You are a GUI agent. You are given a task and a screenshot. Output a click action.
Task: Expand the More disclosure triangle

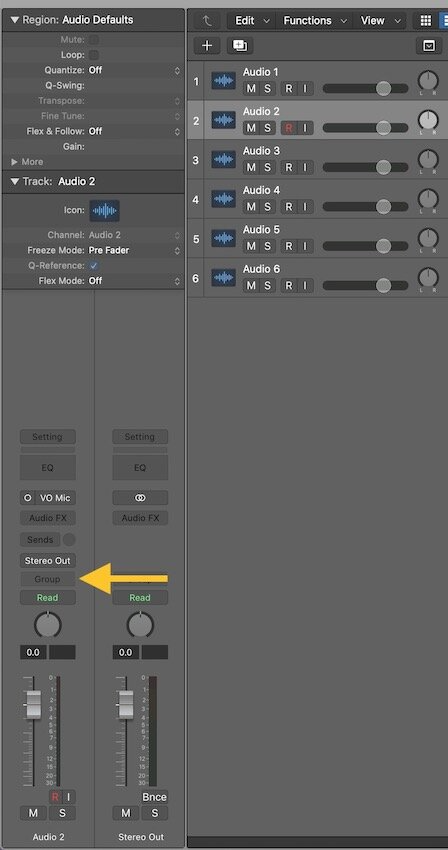click(15, 162)
